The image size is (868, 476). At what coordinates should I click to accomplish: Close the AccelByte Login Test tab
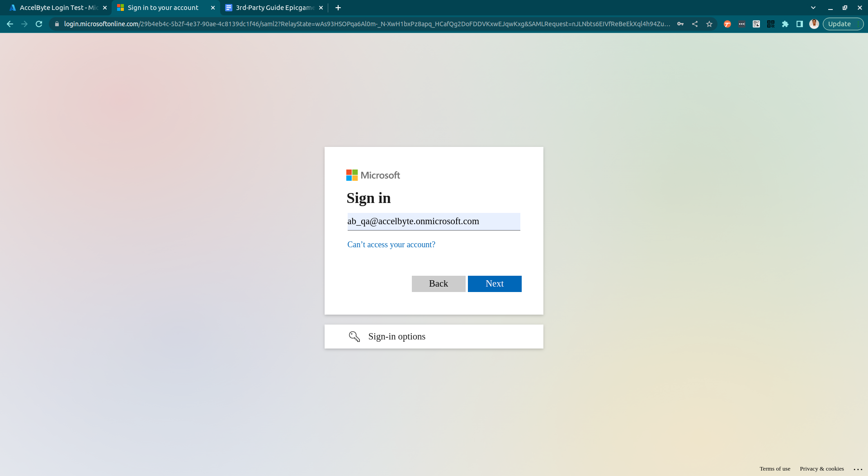[x=105, y=8]
